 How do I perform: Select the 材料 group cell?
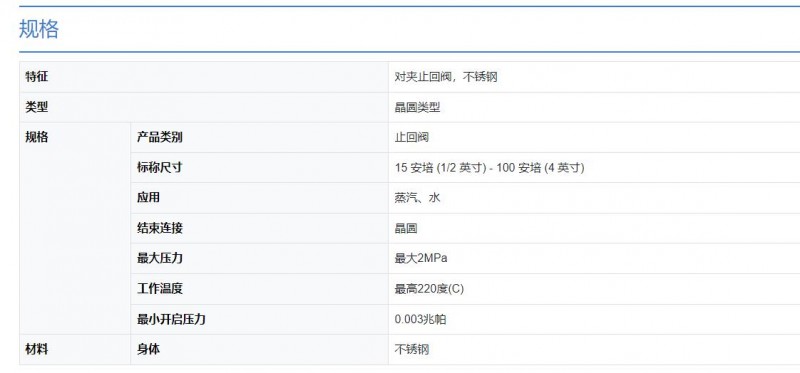coord(75,350)
